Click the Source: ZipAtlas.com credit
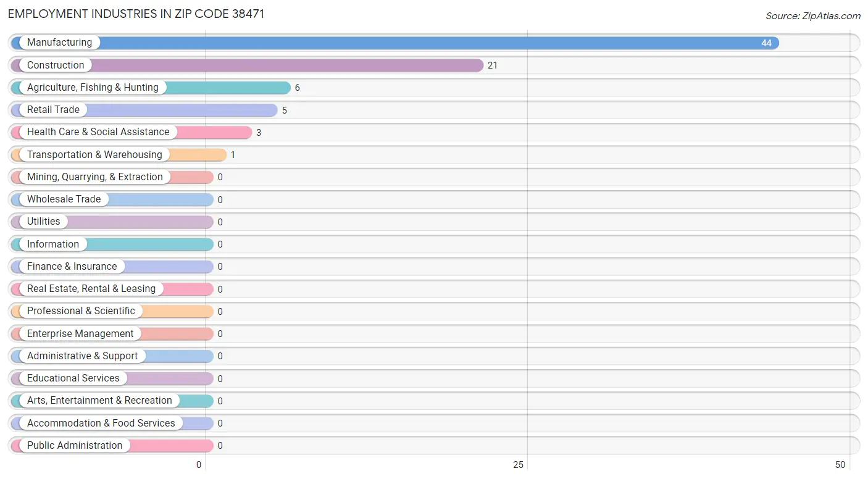Screen dimensions: 868x479 pyautogui.click(x=813, y=16)
